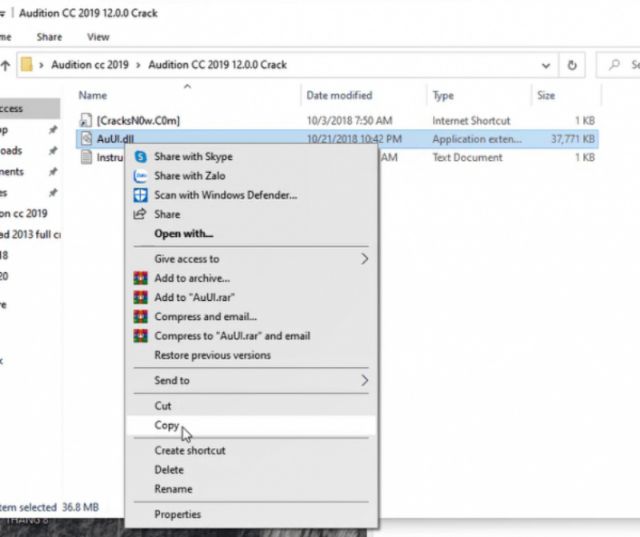The height and width of the screenshot is (537, 640).
Task: Click the [CracksN0w.C0m] shortcut file icon
Action: [x=86, y=120]
